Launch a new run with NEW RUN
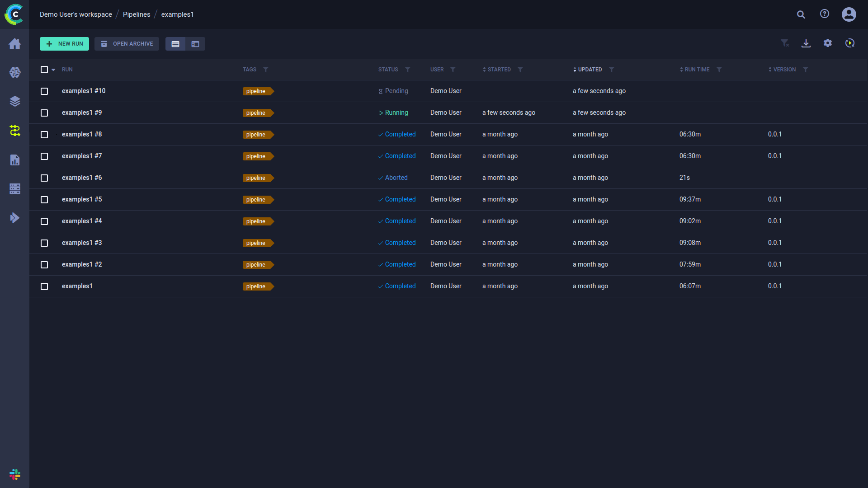868x488 pixels. pos(64,44)
